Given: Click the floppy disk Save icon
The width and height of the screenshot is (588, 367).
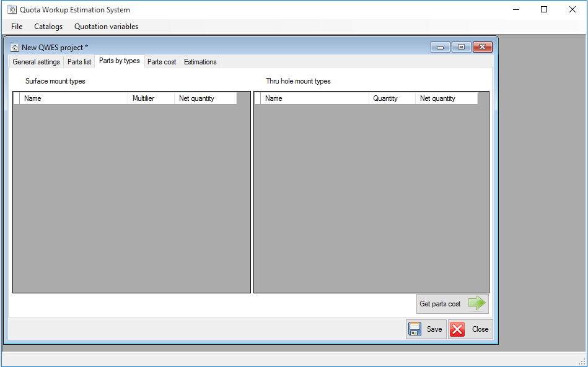Looking at the screenshot, I should coord(415,329).
